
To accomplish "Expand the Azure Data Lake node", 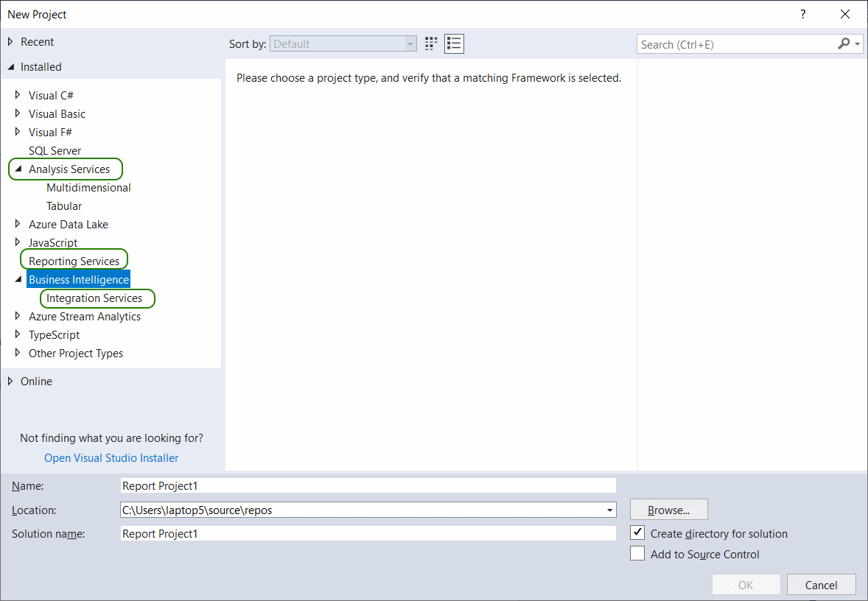I will [x=18, y=224].
